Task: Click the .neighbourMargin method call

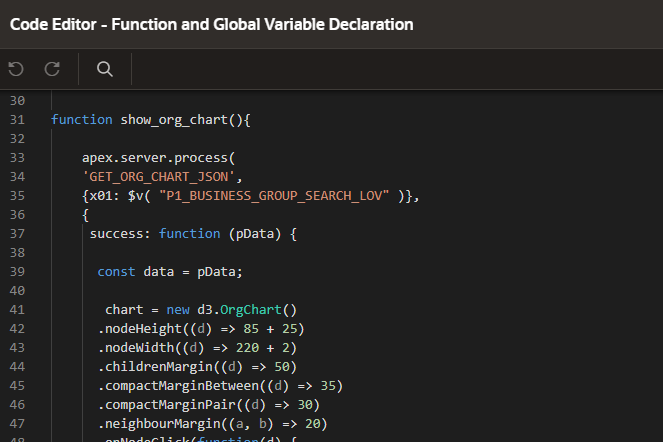Action: pyautogui.click(x=154, y=424)
